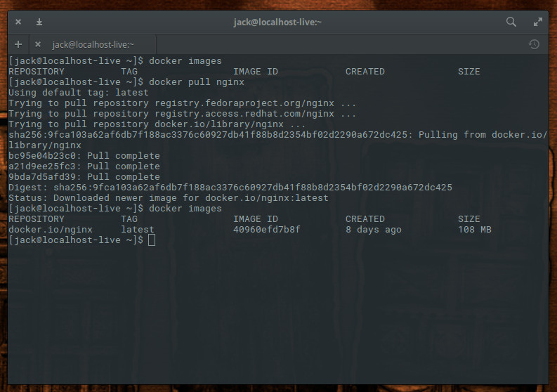Click the 8 days ago created value

coord(373,230)
